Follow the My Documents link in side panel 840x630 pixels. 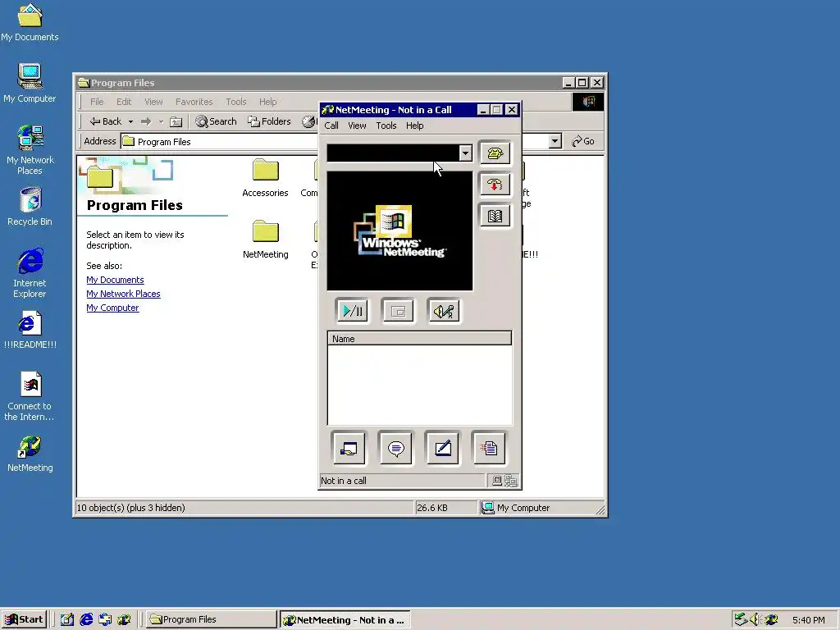point(115,280)
